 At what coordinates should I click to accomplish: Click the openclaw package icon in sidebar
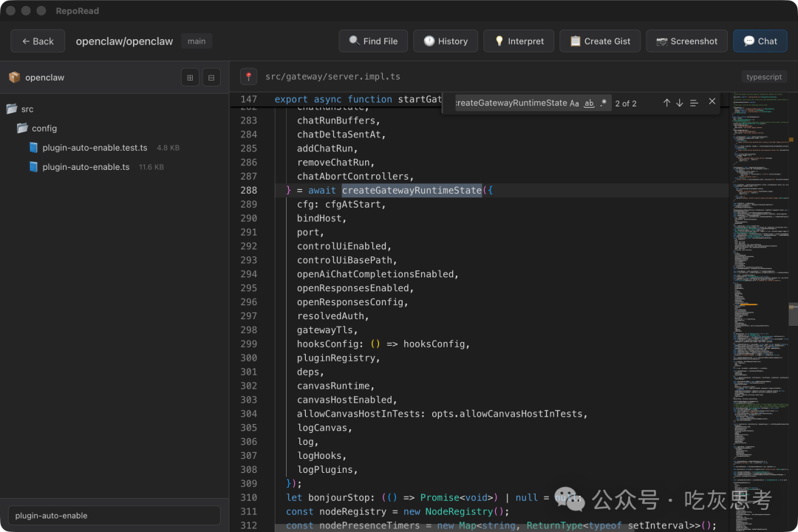tap(14, 78)
